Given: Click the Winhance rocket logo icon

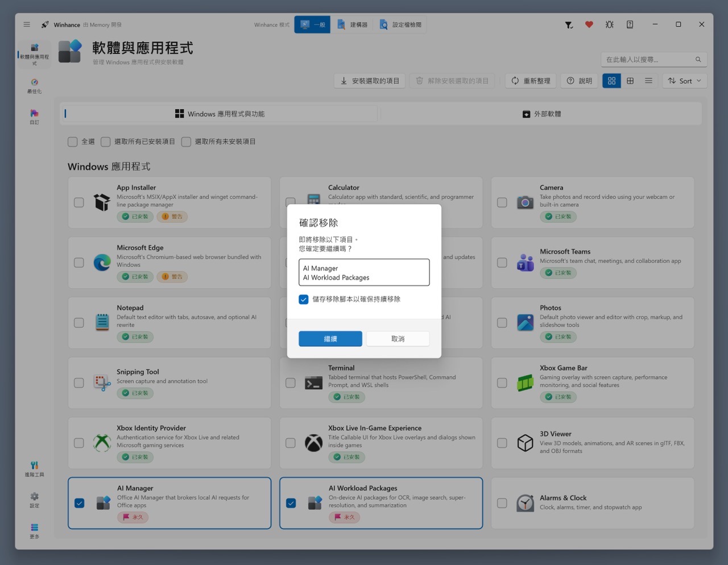Looking at the screenshot, I should (45, 24).
